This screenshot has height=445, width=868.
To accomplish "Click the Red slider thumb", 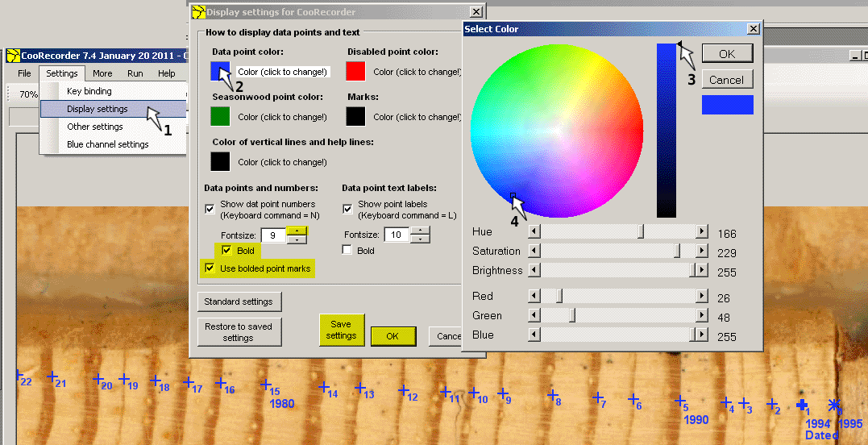I will (559, 296).
